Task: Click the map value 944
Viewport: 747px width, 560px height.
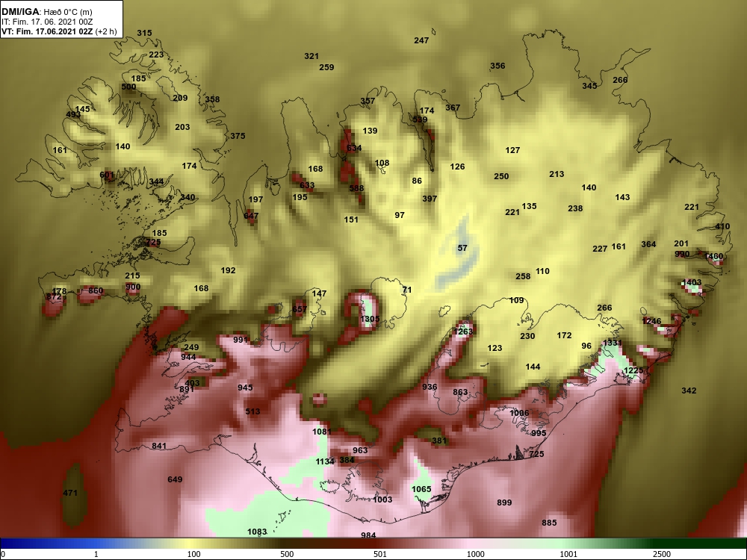Action: (x=188, y=357)
